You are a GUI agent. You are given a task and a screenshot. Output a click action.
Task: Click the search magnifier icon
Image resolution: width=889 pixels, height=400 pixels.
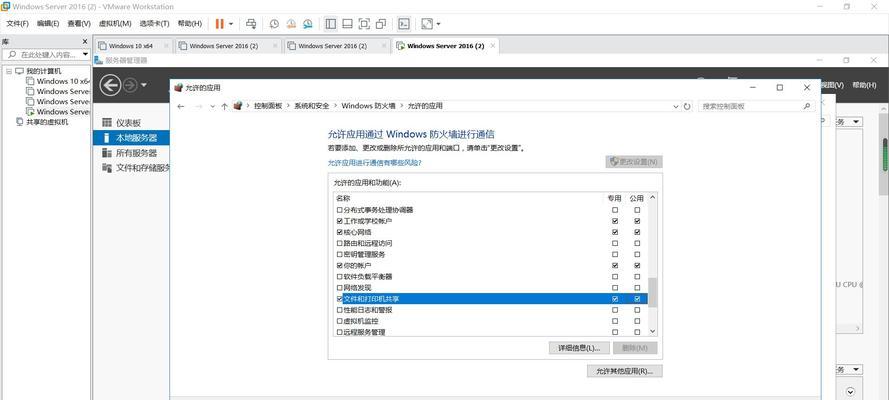[x=807, y=106]
